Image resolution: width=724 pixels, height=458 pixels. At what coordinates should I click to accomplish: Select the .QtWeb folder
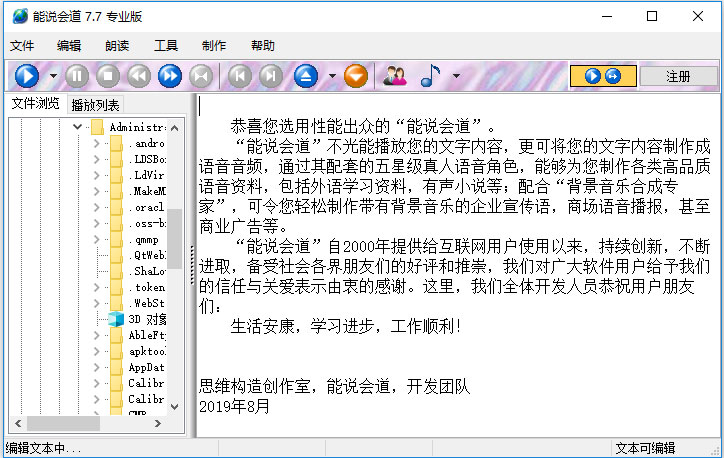pos(147,255)
